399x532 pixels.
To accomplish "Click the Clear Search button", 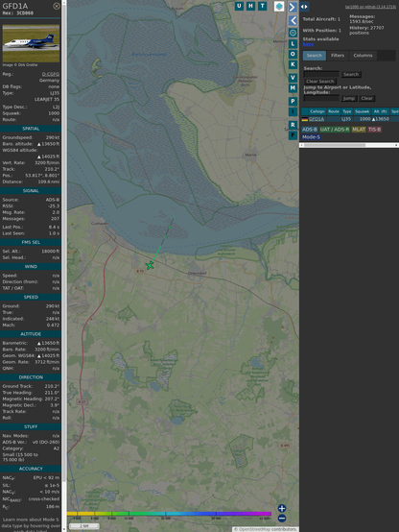I will point(320,82).
